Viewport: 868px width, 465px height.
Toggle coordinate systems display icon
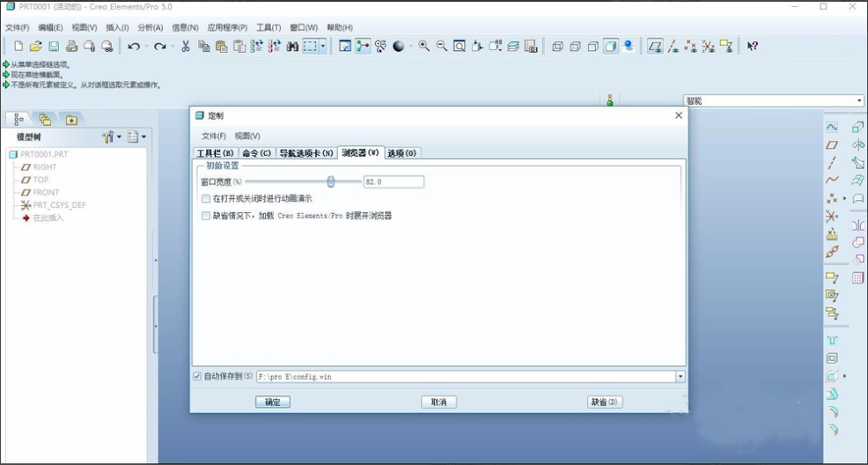(708, 47)
